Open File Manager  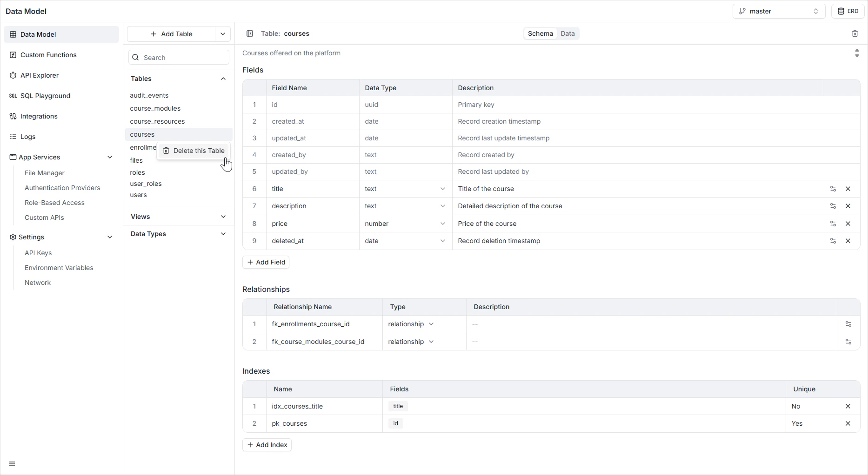pyautogui.click(x=45, y=173)
